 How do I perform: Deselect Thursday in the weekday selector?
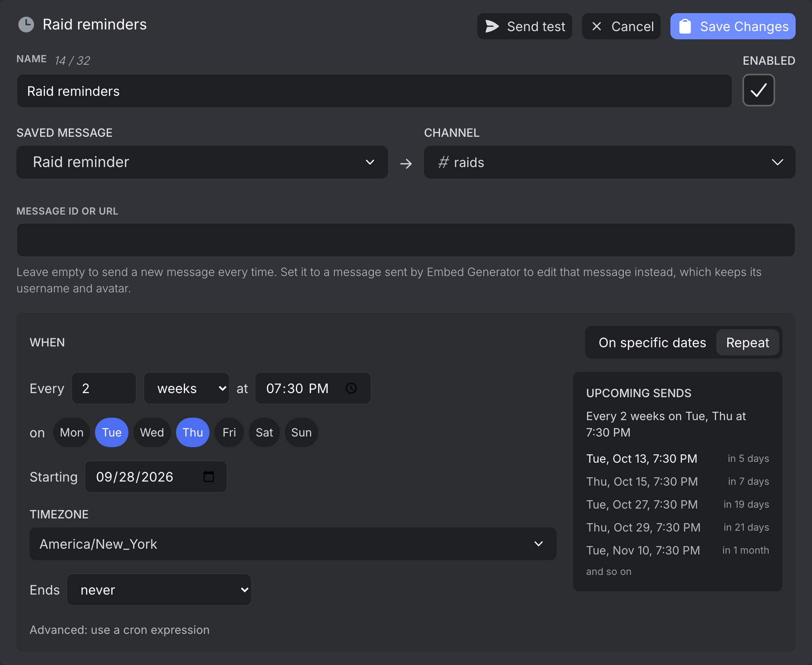[193, 432]
